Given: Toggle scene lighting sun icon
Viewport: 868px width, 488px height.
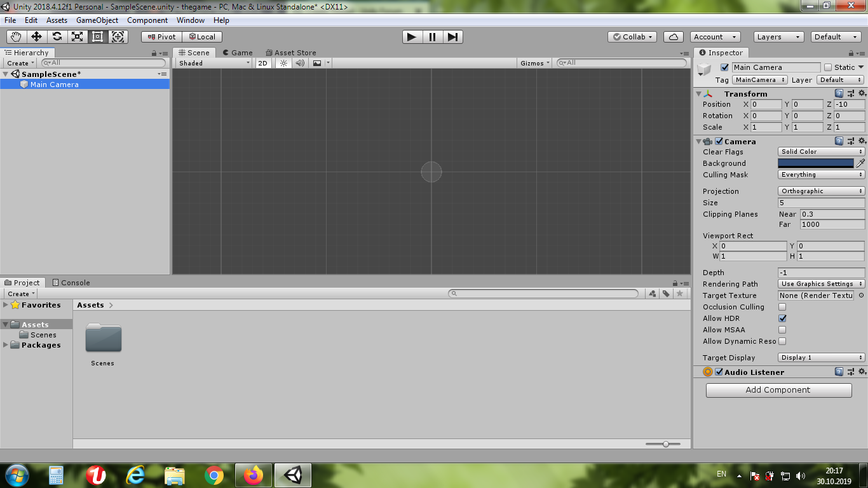Looking at the screenshot, I should click(x=284, y=63).
